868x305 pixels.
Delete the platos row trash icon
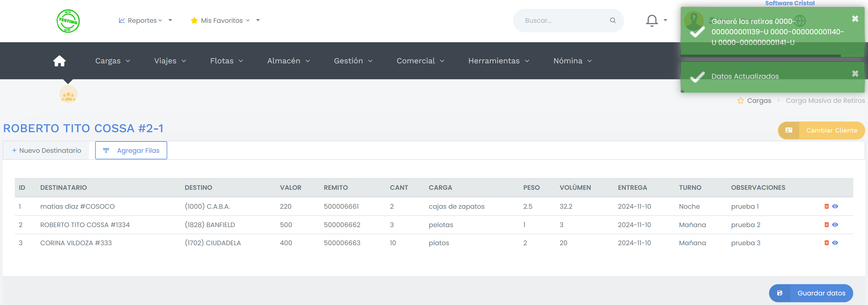(826, 243)
